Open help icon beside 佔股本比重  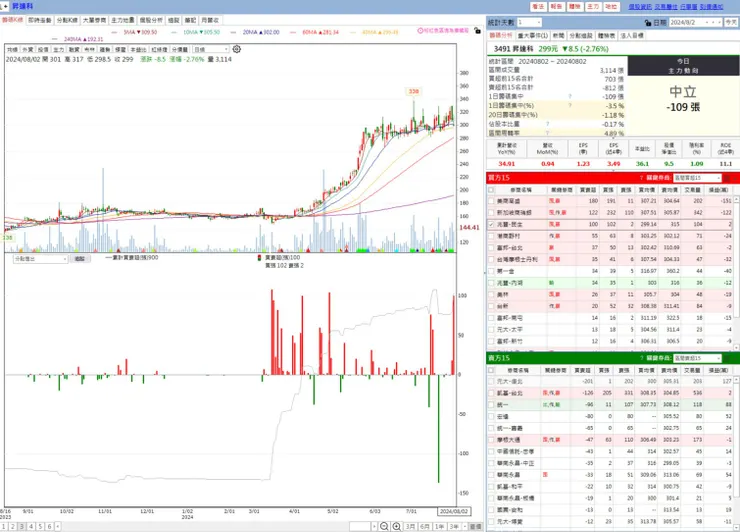[x=547, y=124]
